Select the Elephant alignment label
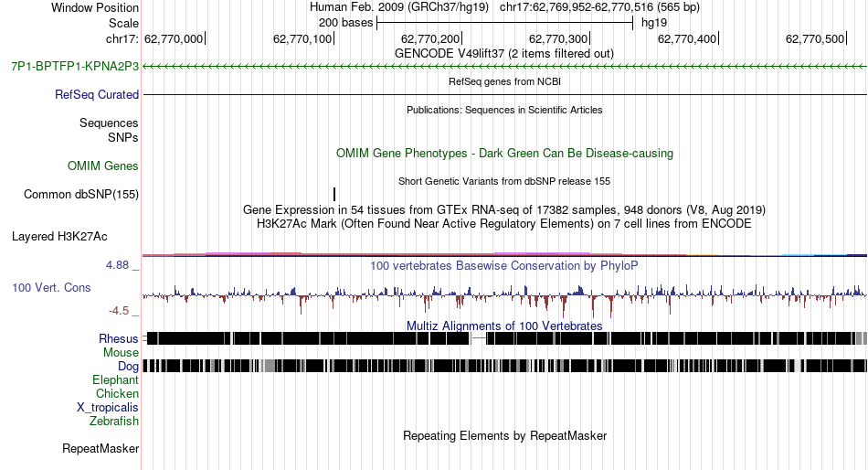 [115, 380]
